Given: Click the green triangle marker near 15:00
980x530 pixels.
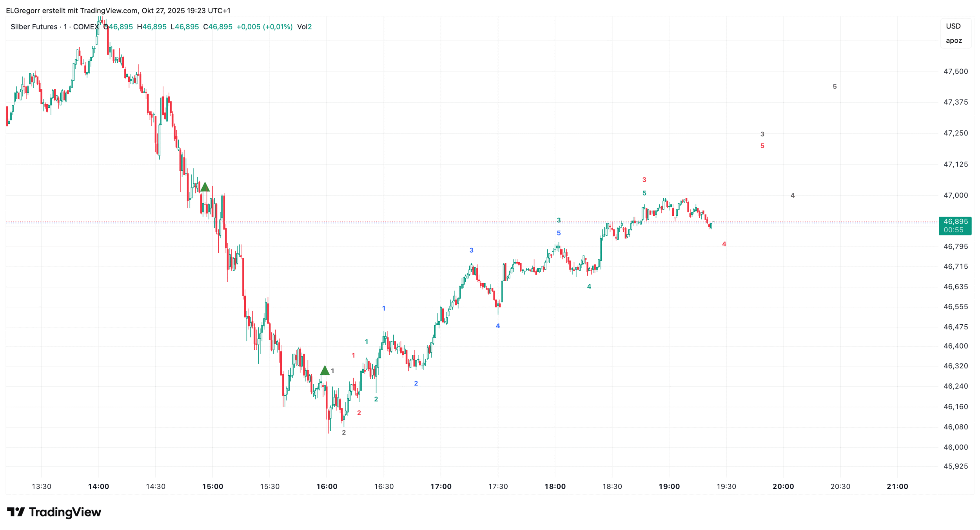Looking at the screenshot, I should pos(205,187).
